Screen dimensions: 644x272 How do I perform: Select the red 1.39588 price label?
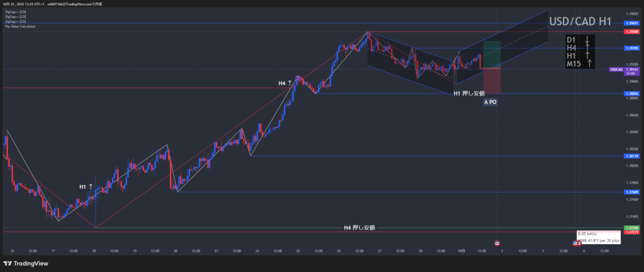point(631,32)
